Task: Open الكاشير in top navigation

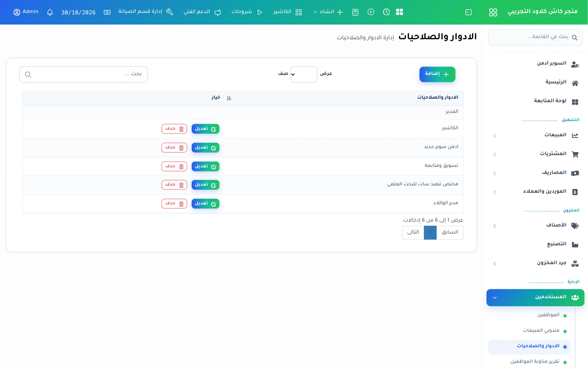Action: click(x=287, y=12)
